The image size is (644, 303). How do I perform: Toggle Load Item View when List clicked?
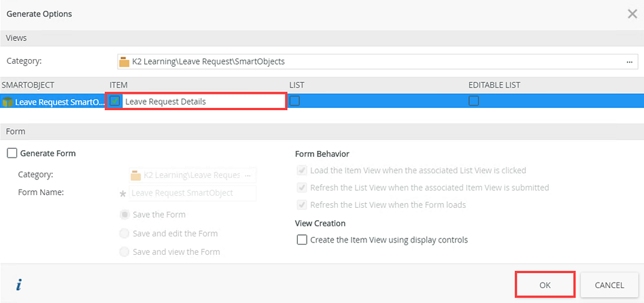tap(301, 171)
